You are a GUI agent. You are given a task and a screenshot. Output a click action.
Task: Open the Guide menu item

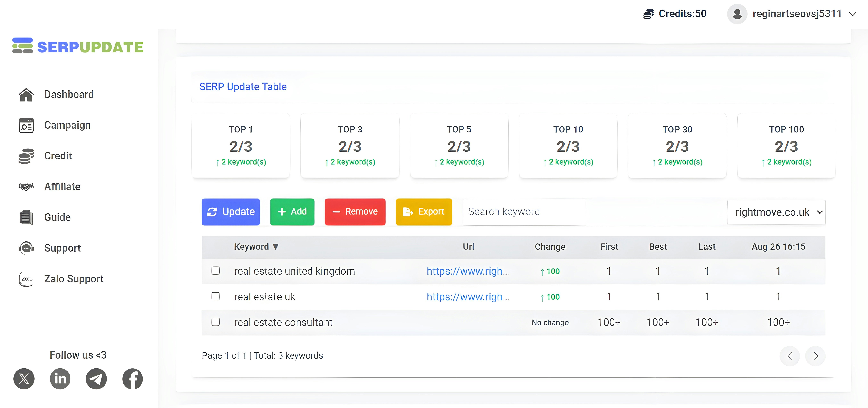point(57,217)
